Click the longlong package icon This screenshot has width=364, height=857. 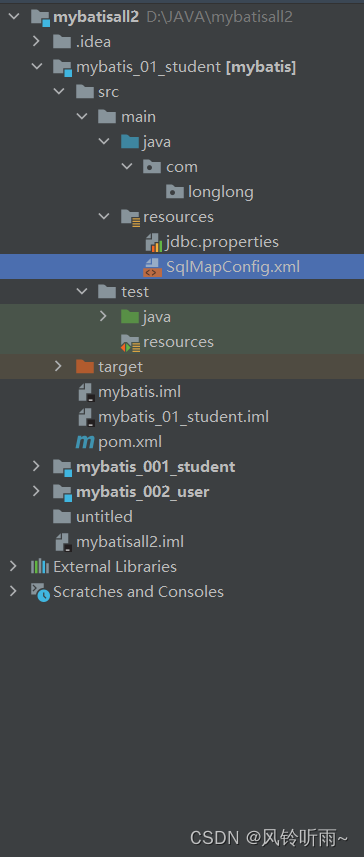[x=175, y=191]
